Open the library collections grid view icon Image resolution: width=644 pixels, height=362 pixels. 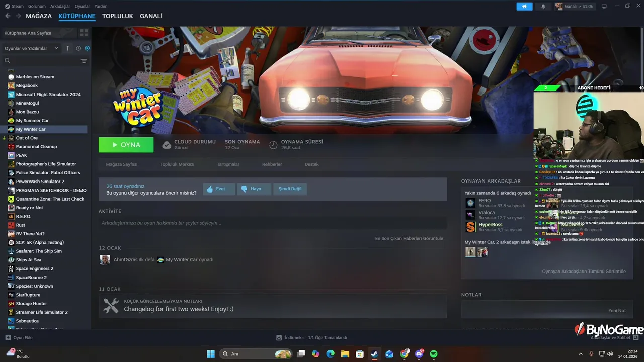(x=84, y=33)
